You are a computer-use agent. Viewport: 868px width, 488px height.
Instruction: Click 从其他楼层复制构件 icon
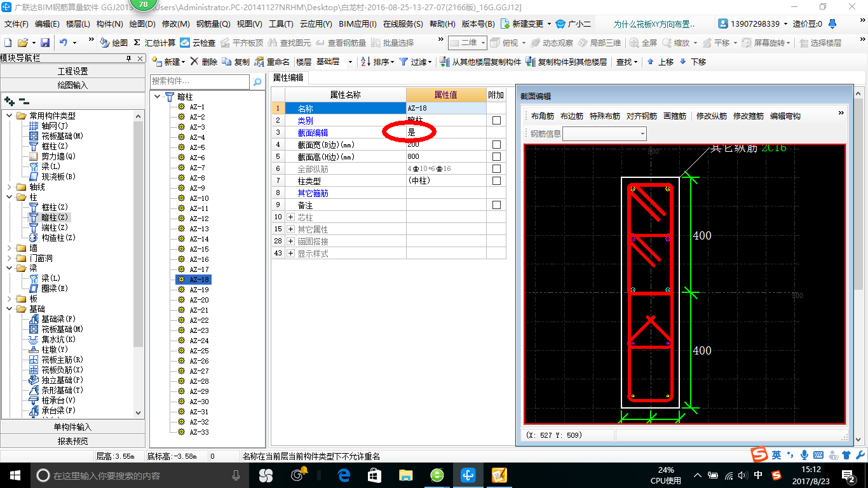[x=445, y=62]
